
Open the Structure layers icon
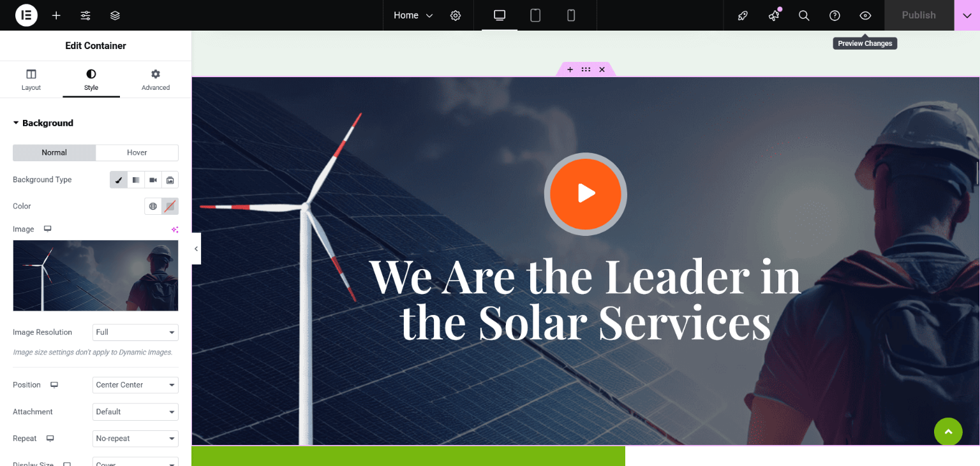[x=115, y=15]
